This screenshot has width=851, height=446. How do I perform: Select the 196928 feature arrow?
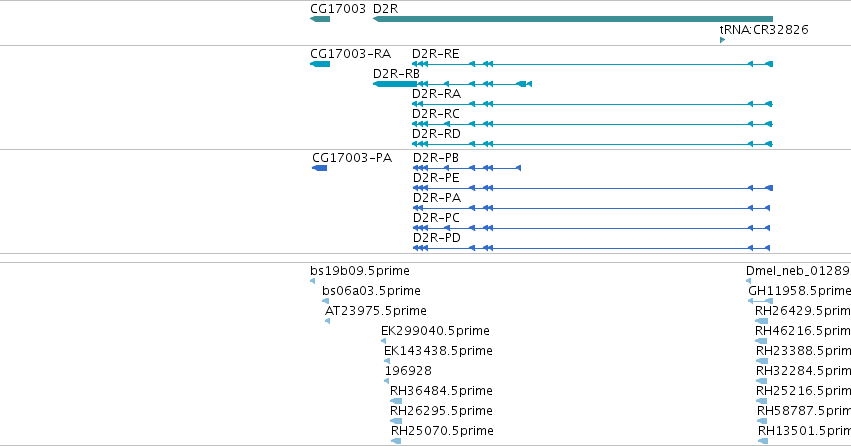tap(387, 381)
